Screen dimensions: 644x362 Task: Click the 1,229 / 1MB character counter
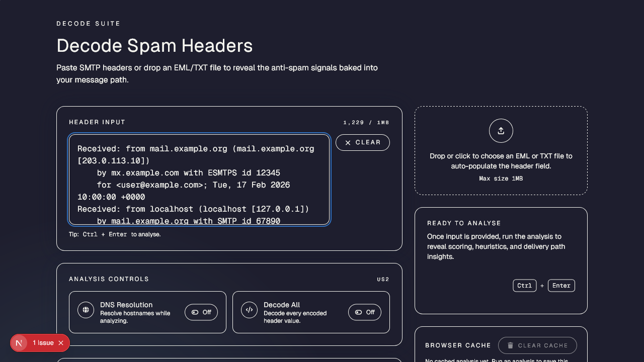coord(366,123)
